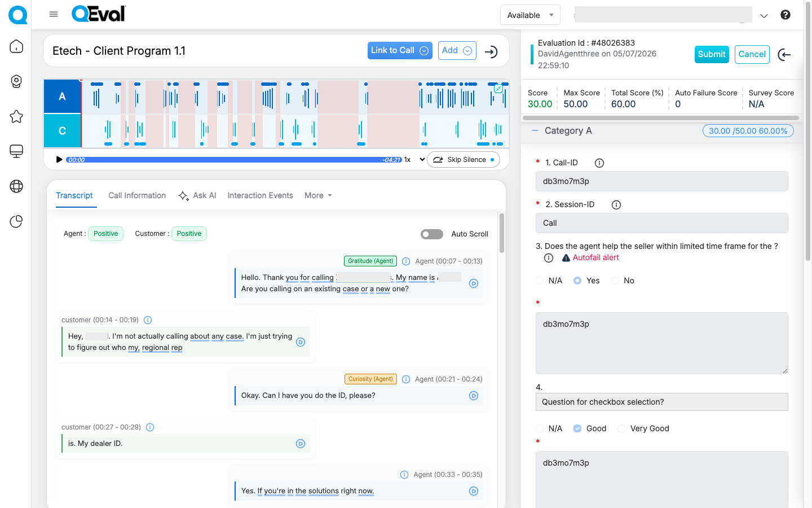Click the hamburger menu icon

tap(54, 14)
